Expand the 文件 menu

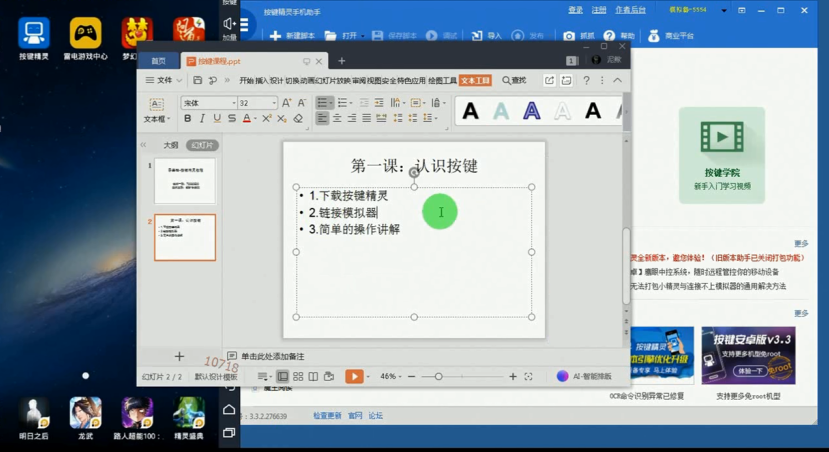pos(162,81)
